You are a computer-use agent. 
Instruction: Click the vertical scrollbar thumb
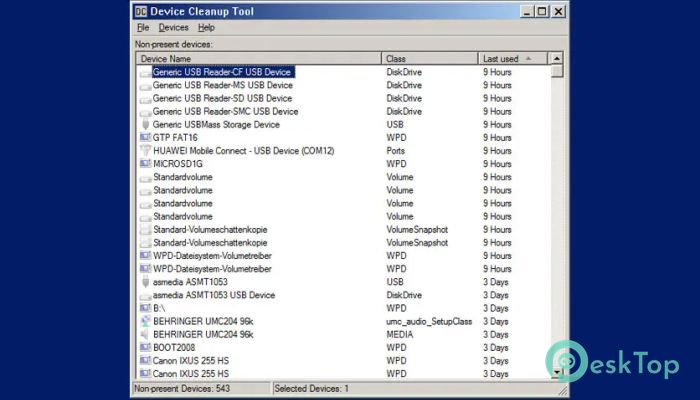[557, 71]
